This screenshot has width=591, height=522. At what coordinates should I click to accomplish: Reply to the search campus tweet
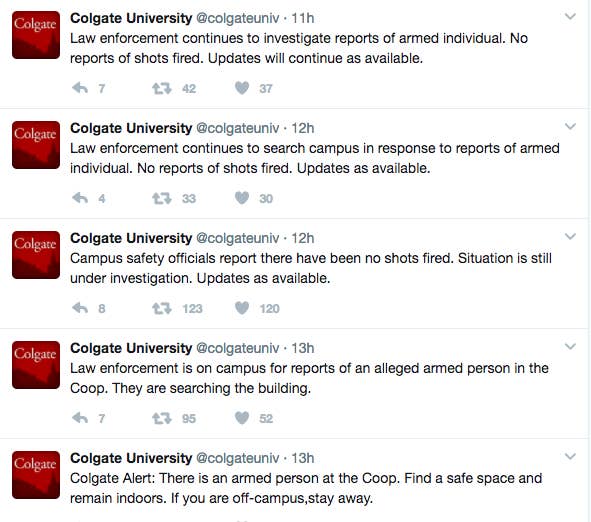[x=80, y=198]
